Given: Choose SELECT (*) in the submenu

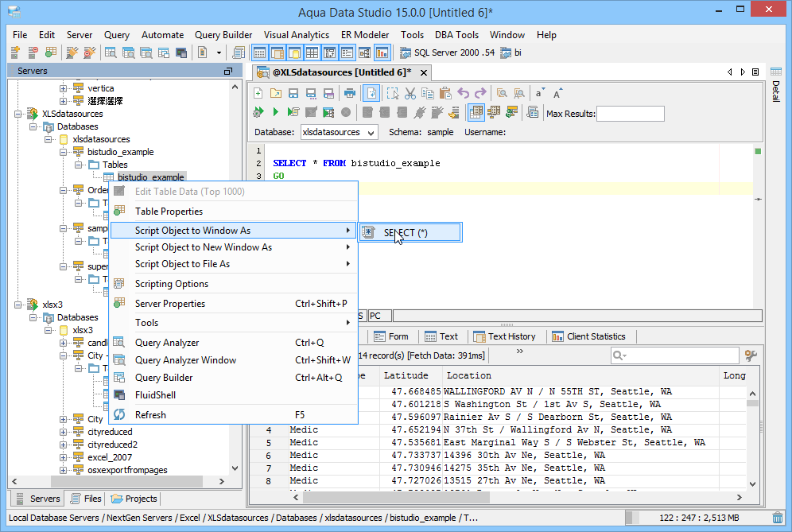Looking at the screenshot, I should 410,232.
